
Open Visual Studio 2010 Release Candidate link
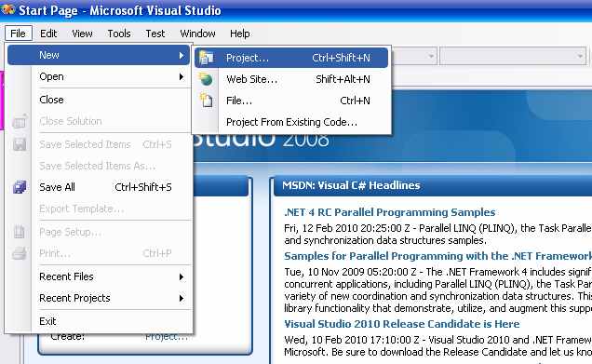[402, 324]
